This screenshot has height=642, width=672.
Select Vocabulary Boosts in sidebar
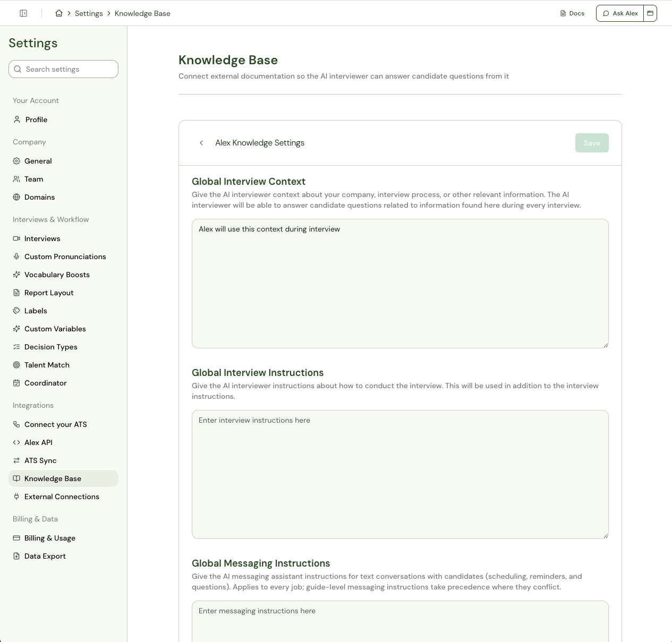click(x=63, y=275)
